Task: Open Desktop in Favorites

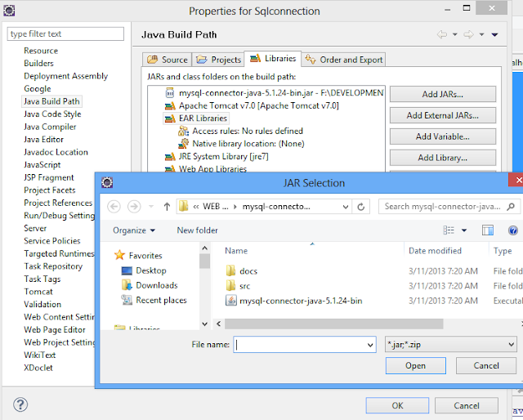Action: [x=144, y=270]
